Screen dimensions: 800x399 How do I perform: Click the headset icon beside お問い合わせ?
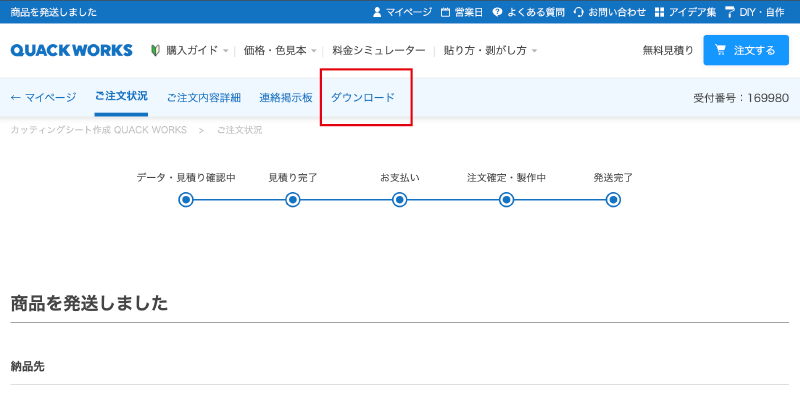(579, 12)
